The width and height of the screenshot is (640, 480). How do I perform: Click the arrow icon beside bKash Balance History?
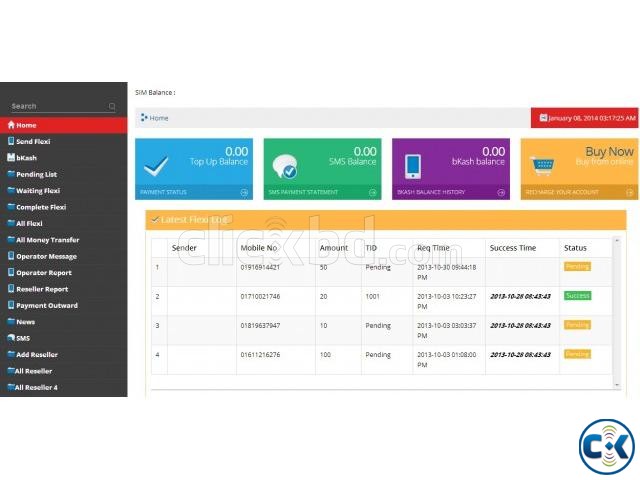502,192
